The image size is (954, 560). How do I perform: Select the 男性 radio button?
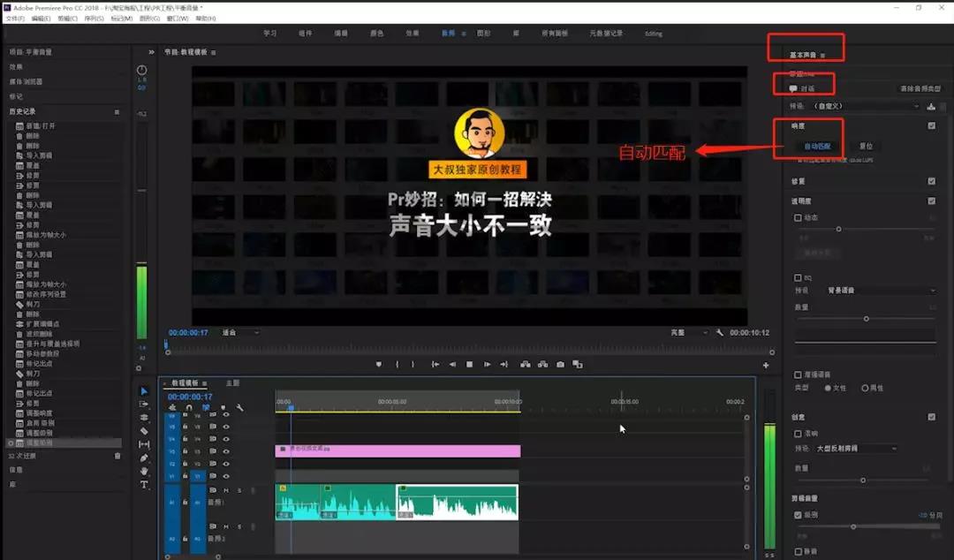(x=865, y=389)
